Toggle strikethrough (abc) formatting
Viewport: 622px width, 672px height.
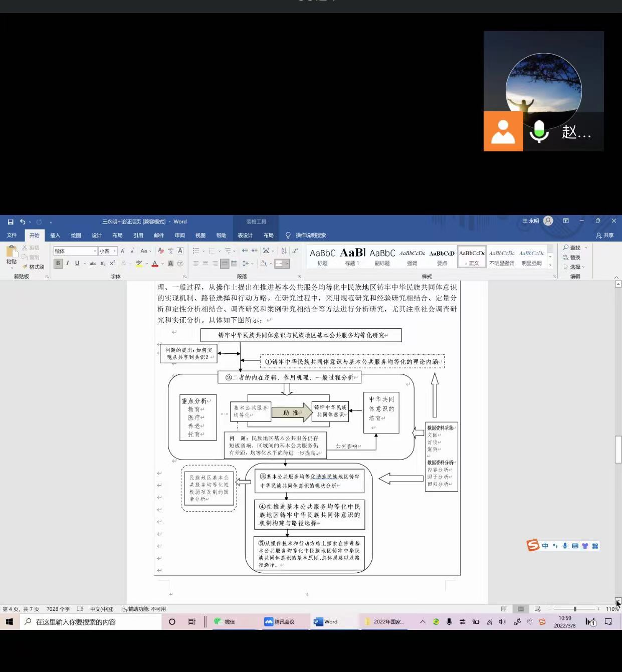tap(93, 263)
